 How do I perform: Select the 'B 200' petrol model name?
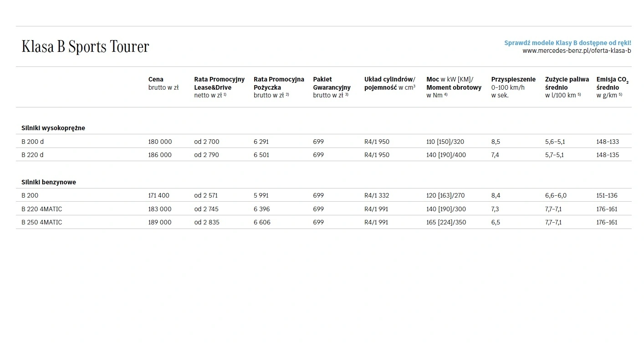pos(30,195)
